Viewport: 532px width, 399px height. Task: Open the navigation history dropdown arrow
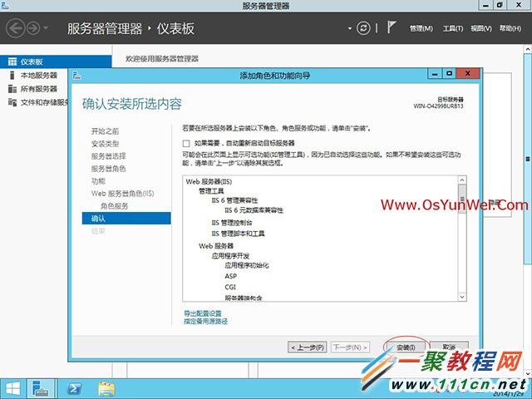[x=46, y=28]
